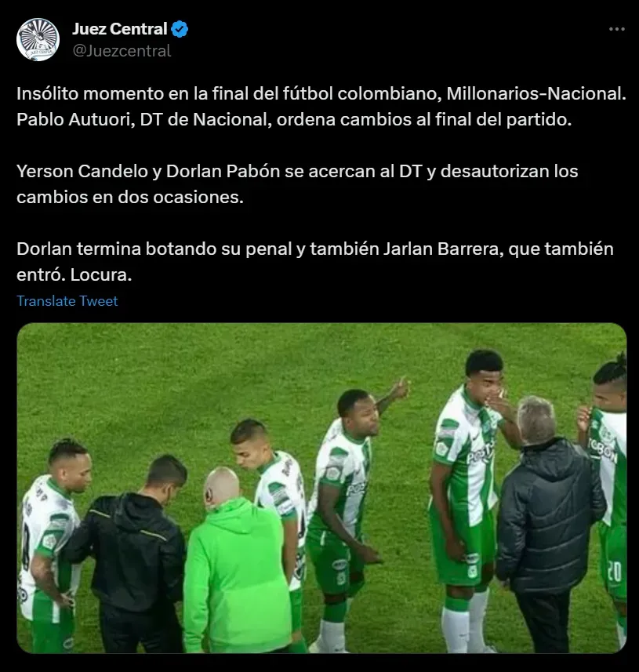Open the @Juezcentral handle link
The height and width of the screenshot is (672, 639).
point(122,51)
